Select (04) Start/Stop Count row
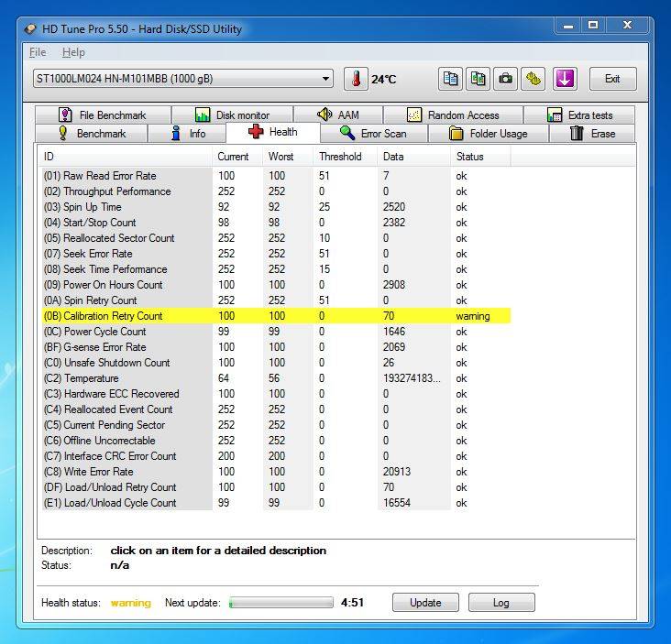Viewport: 671px width, 644px height. tap(276, 223)
